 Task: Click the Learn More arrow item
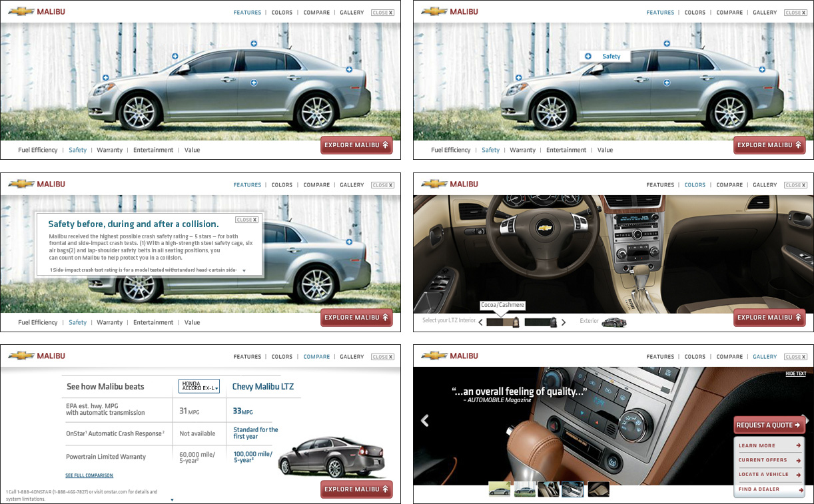tap(769, 445)
